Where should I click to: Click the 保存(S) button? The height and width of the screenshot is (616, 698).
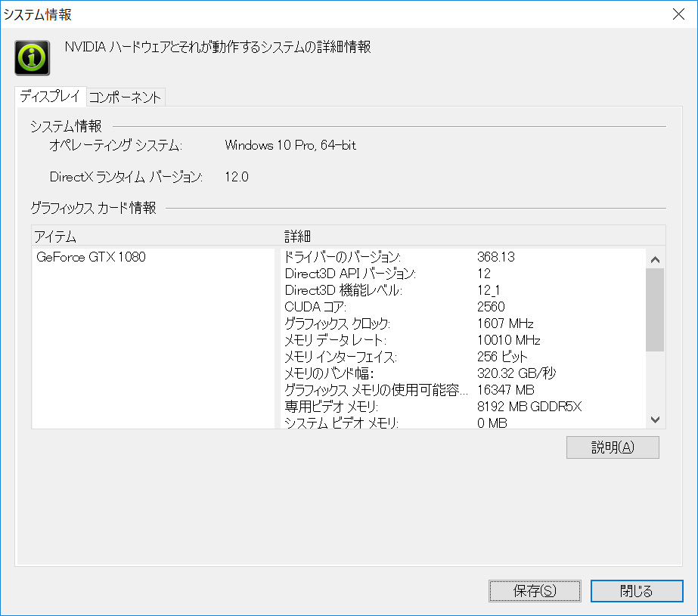click(x=535, y=590)
